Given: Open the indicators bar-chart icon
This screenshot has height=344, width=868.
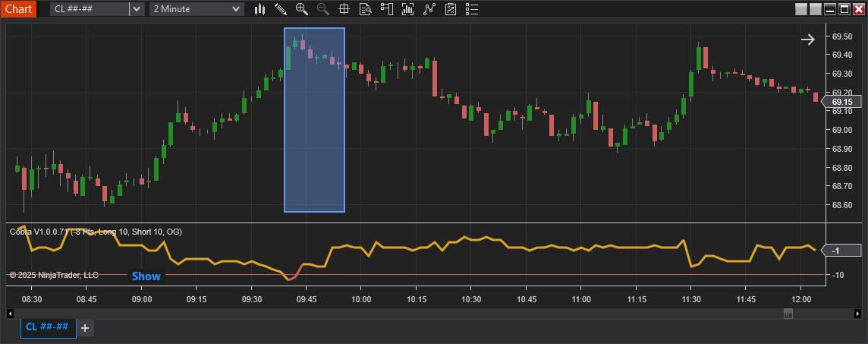Looking at the screenshot, I should pos(408,9).
